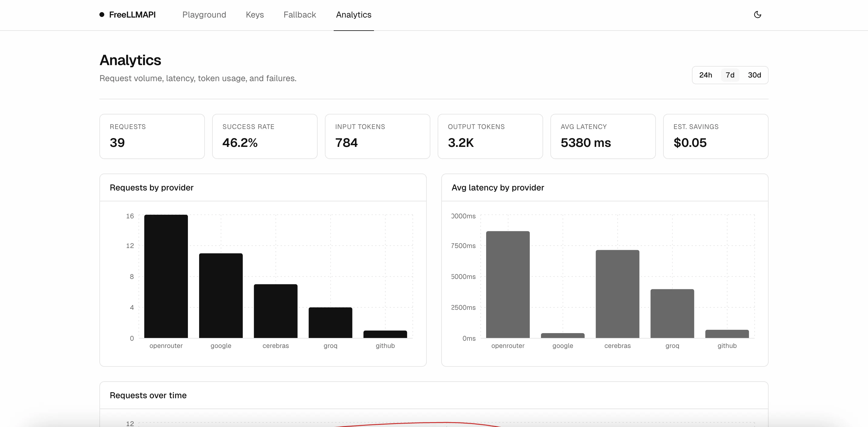Open the Fallback page

[x=299, y=15]
